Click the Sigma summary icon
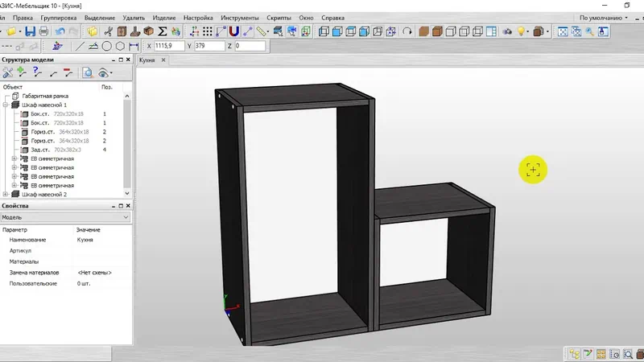Screen dimensions: 644x362 pos(163,31)
